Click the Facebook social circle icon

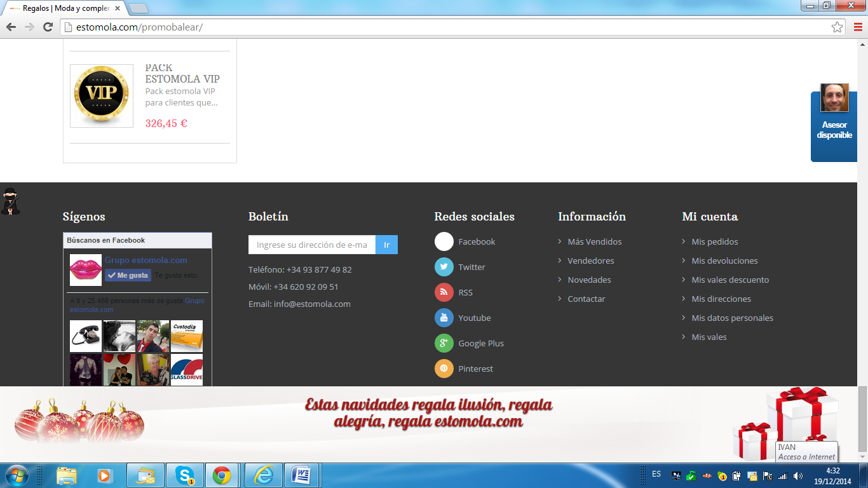[444, 241]
